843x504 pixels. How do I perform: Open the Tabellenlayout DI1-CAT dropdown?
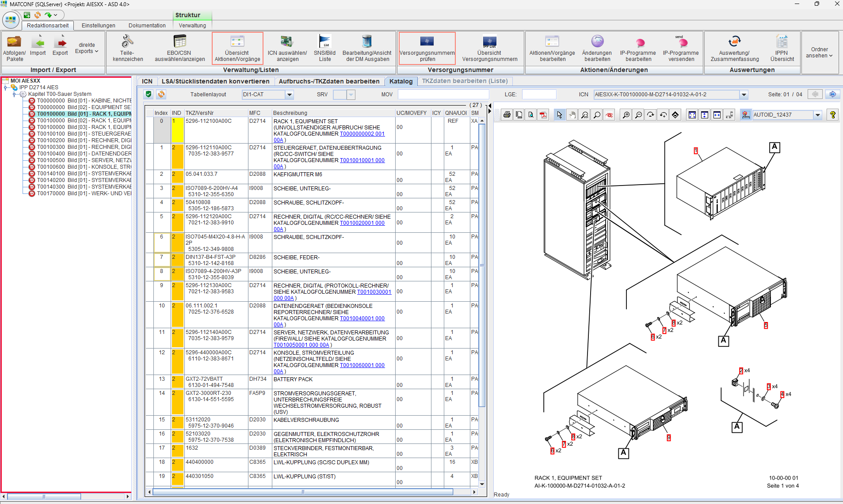click(289, 95)
